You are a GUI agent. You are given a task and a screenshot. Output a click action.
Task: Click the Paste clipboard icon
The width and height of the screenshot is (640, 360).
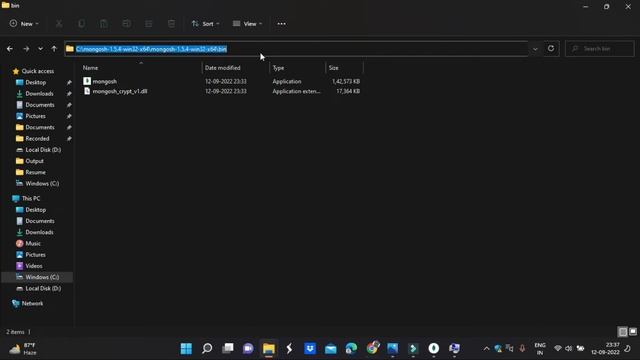pos(104,24)
